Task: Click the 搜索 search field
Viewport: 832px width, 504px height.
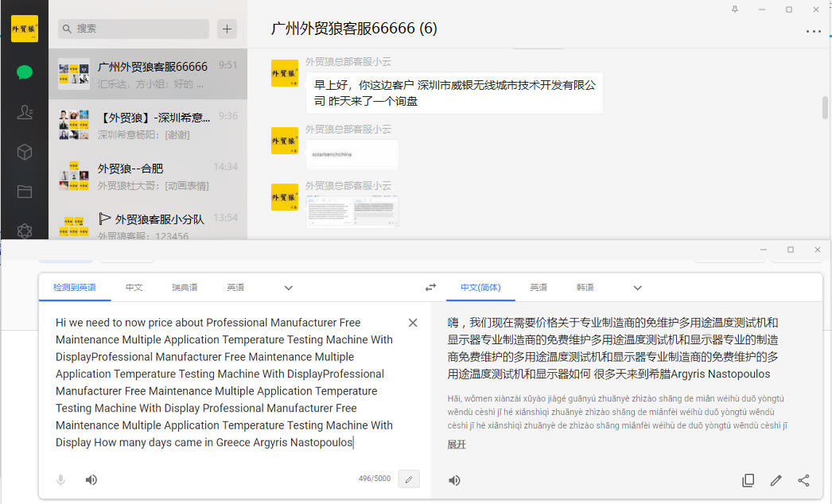Action: (x=134, y=29)
